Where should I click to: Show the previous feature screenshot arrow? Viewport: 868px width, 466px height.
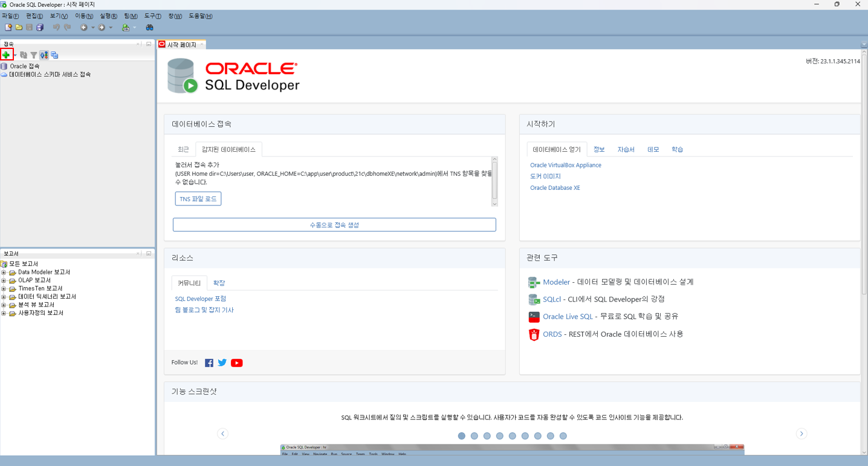click(222, 433)
